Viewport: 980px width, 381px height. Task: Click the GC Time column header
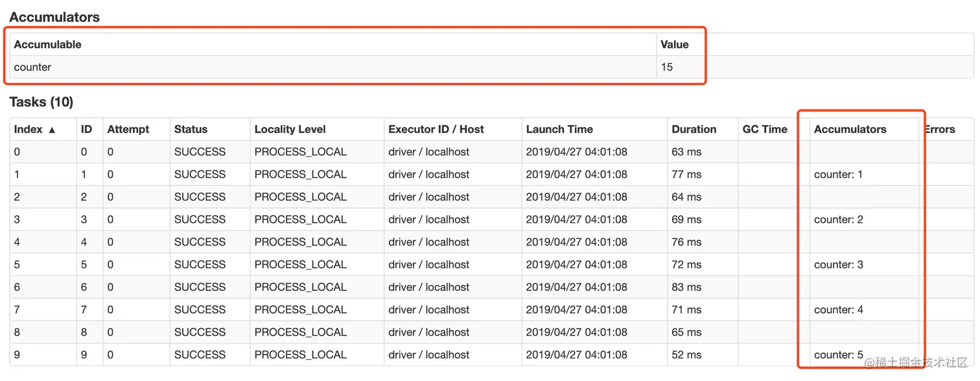[x=765, y=129]
